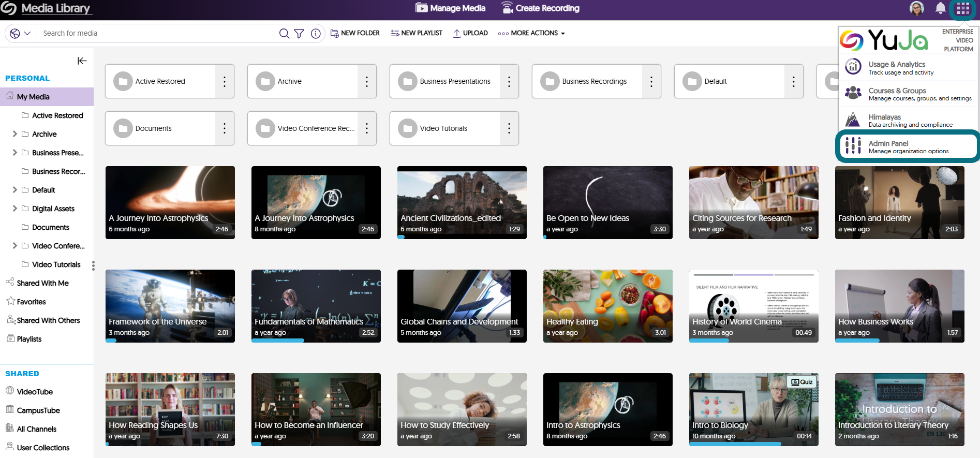Open the notifications bell
The height and width of the screenshot is (458, 980).
[x=941, y=8]
